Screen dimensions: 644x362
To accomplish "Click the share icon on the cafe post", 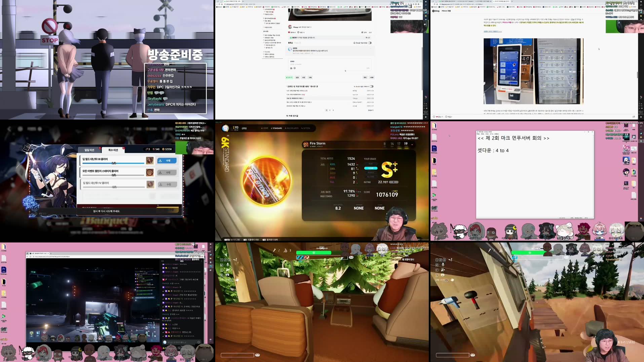I will [x=362, y=32].
